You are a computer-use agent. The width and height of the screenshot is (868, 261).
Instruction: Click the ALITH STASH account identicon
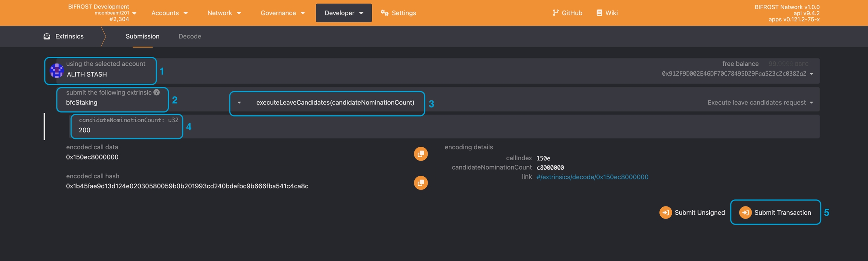[57, 71]
